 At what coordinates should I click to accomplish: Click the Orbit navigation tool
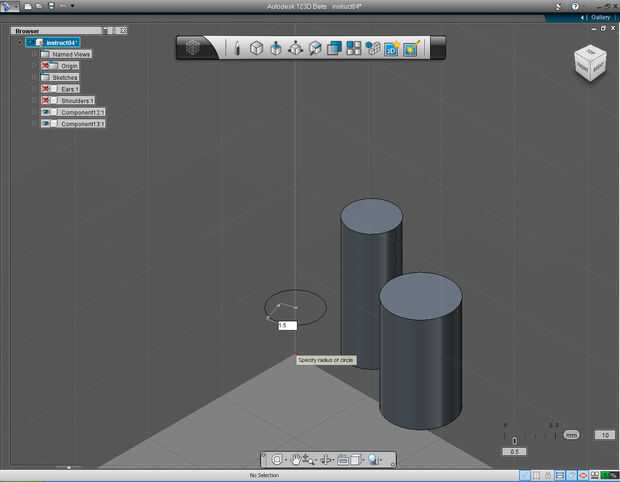(277, 460)
